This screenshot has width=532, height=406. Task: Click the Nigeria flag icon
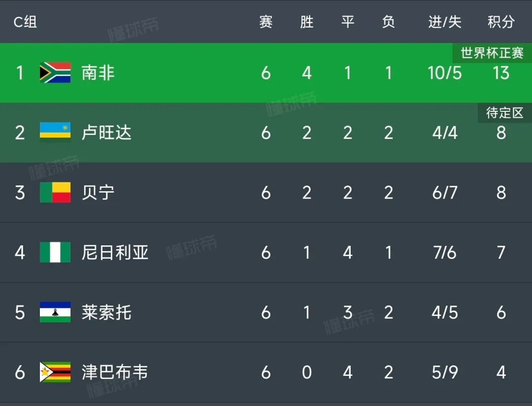[55, 252]
